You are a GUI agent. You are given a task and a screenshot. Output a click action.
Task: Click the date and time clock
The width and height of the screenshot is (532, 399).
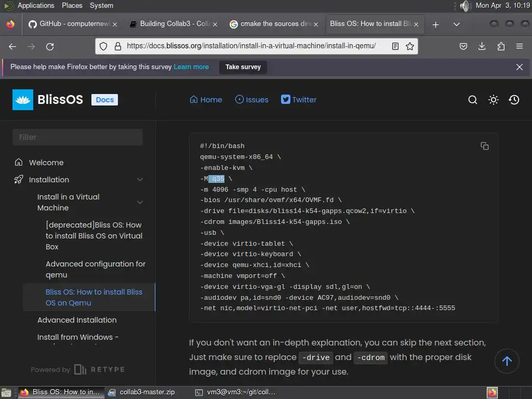tap(503, 5)
